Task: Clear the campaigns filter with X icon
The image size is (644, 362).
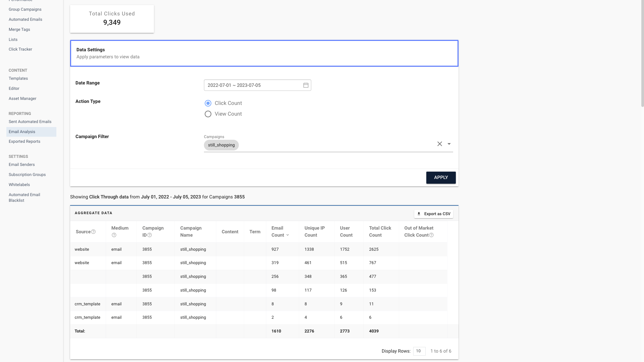Action: [439, 144]
